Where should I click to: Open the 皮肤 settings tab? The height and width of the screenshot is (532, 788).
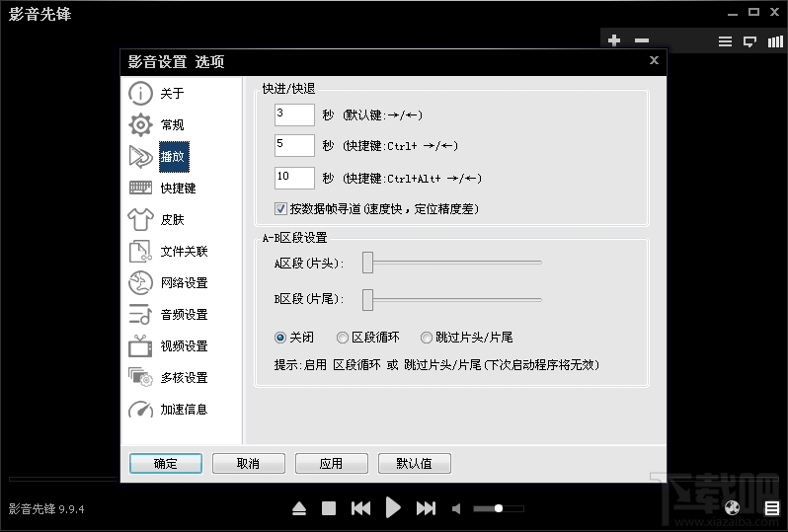click(x=172, y=219)
